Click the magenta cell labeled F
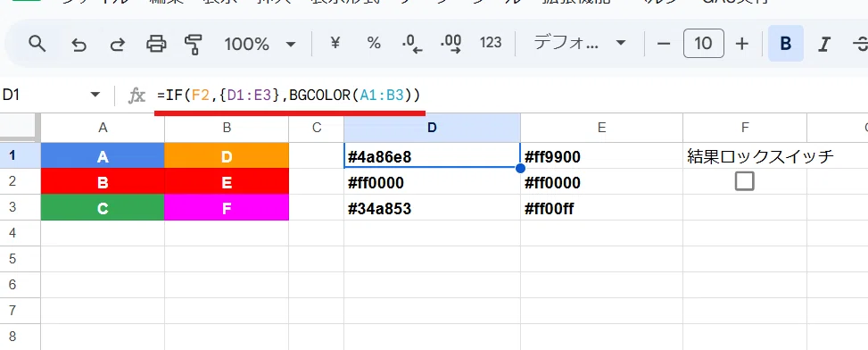This screenshot has width=868, height=350. (227, 207)
